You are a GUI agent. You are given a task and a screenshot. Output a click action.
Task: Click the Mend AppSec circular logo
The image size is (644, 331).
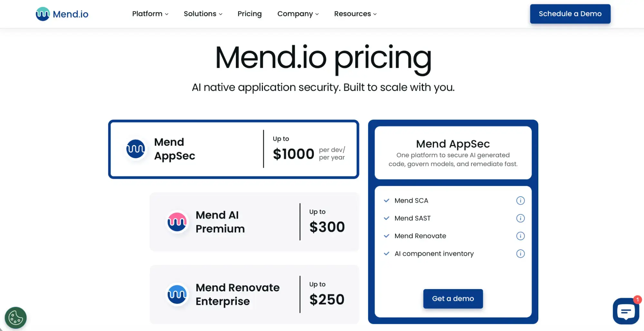[x=136, y=149]
